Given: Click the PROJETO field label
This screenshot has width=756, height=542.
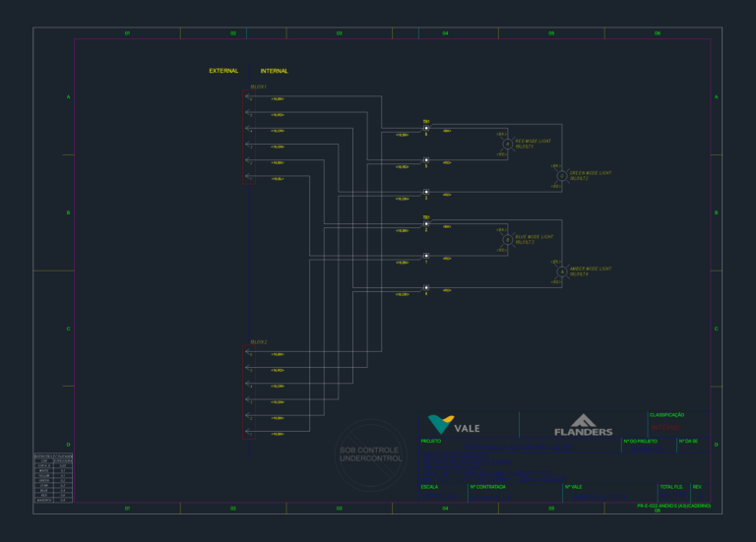Looking at the screenshot, I should [x=431, y=442].
